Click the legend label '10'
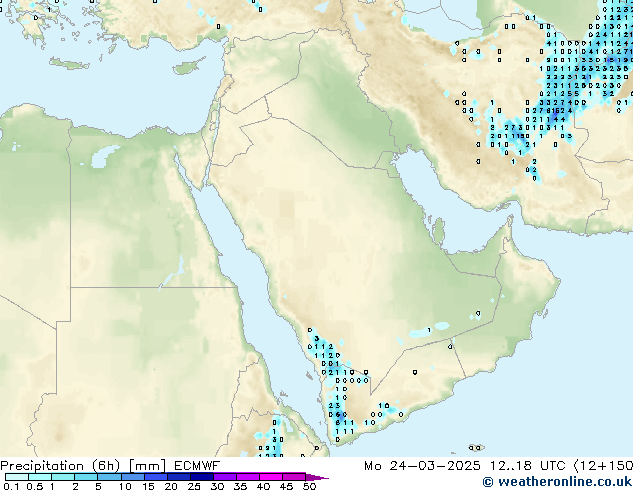 click(x=125, y=486)
